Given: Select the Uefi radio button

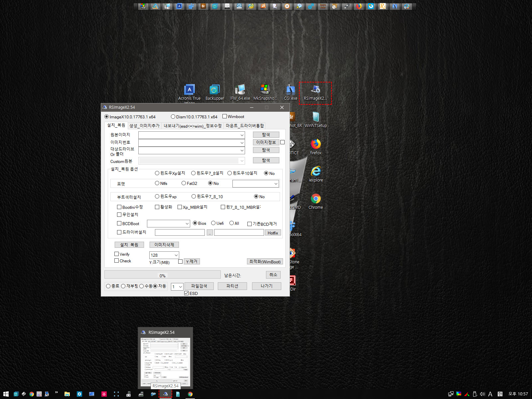Looking at the screenshot, I should pyautogui.click(x=217, y=223).
